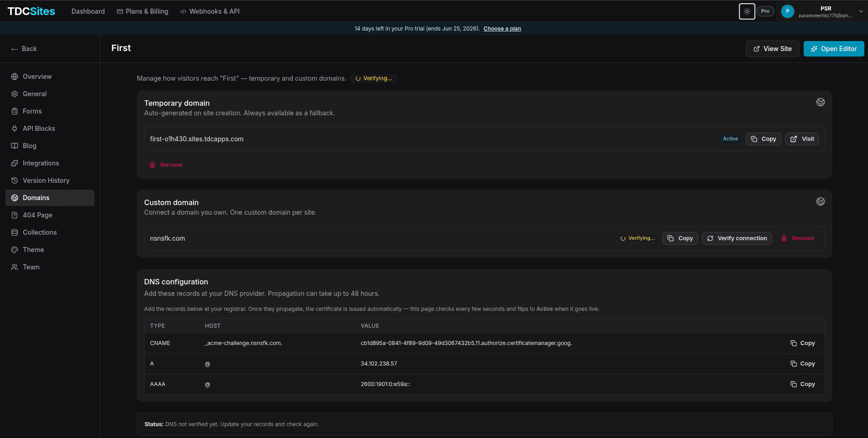Select Domains in the sidebar
The height and width of the screenshot is (438, 868).
(50, 198)
